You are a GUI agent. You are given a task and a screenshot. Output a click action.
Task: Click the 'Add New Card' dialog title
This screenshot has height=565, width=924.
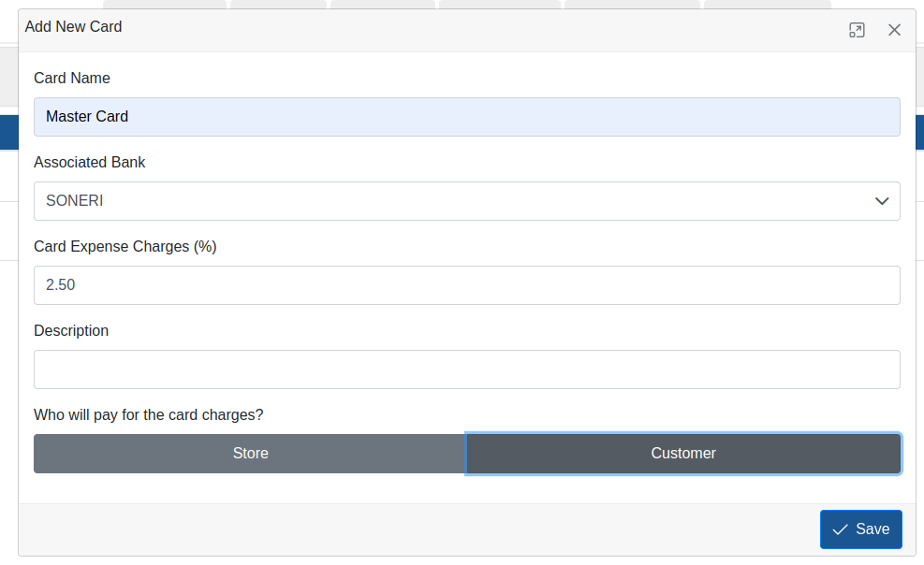[x=73, y=27]
